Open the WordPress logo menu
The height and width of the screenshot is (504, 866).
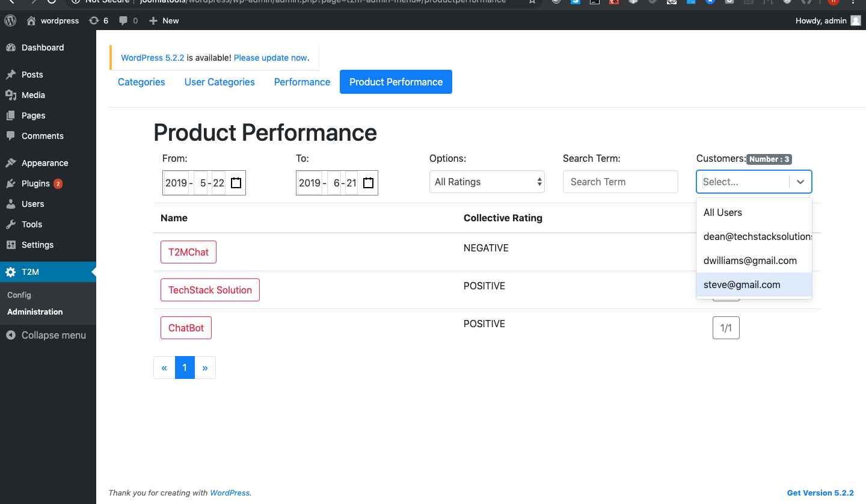(10, 20)
